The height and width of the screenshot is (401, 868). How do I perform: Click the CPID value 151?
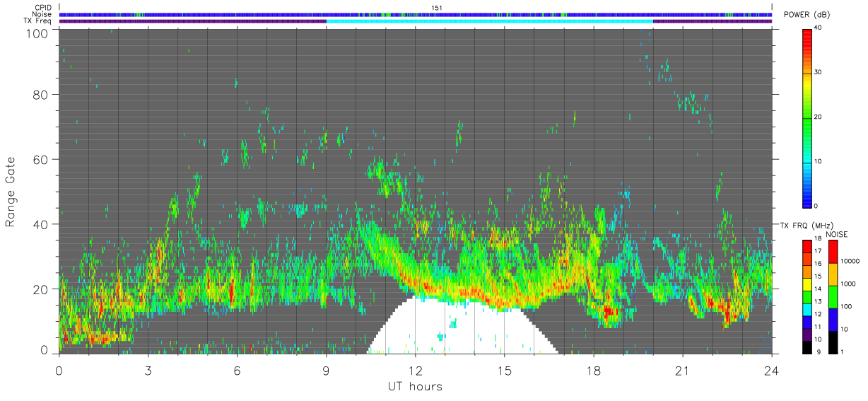point(436,8)
